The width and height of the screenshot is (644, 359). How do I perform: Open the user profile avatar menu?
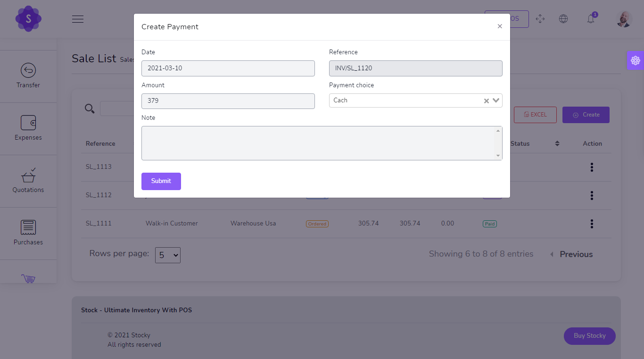[x=623, y=19]
